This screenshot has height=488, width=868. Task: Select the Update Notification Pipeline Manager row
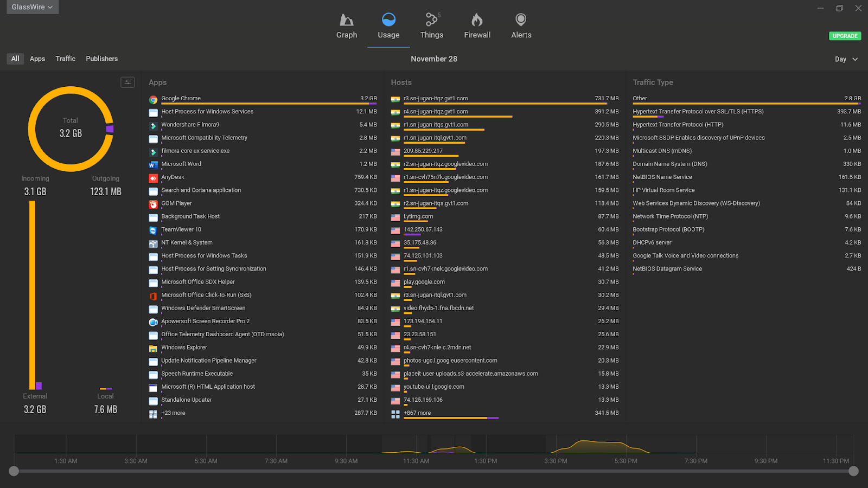[x=263, y=361]
